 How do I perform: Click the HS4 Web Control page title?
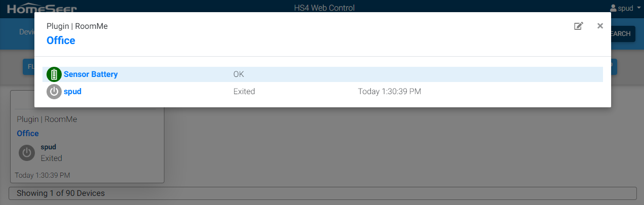pos(324,8)
